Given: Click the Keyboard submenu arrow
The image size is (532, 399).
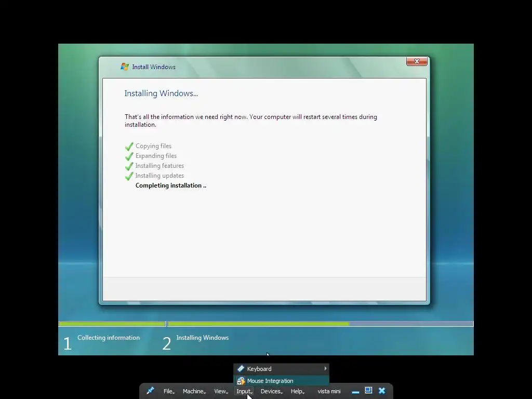Looking at the screenshot, I should 325,368.
